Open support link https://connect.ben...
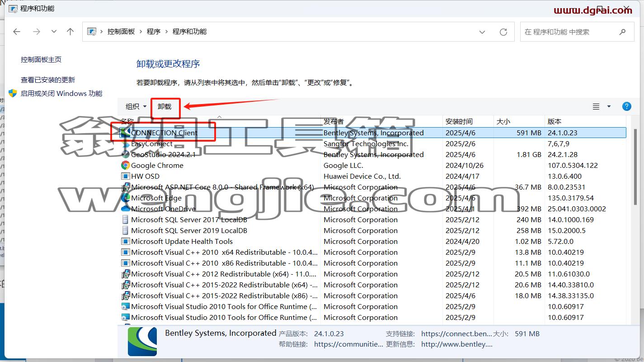644x362 pixels. tap(456, 334)
